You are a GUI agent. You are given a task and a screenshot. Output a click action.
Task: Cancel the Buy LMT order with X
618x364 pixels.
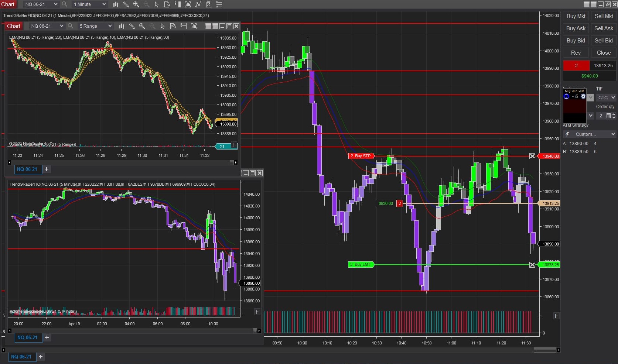(532, 265)
